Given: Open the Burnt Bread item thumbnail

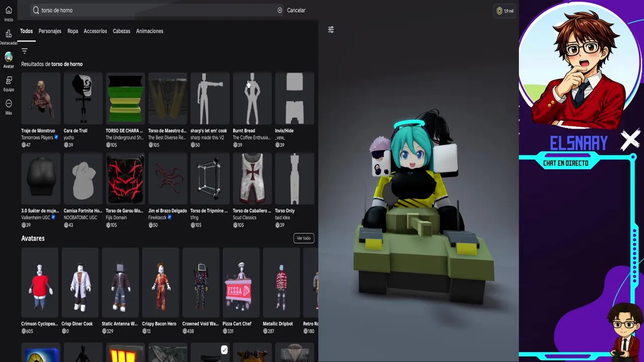Looking at the screenshot, I should (x=252, y=99).
